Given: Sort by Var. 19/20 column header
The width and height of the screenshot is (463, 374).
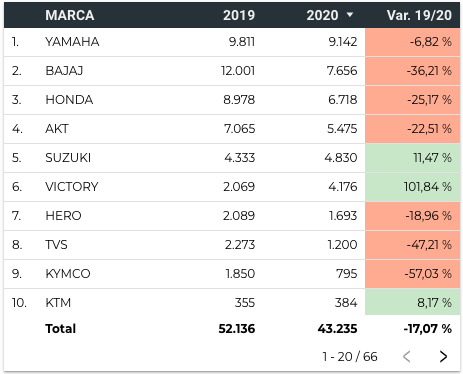Looking at the screenshot, I should (x=419, y=15).
